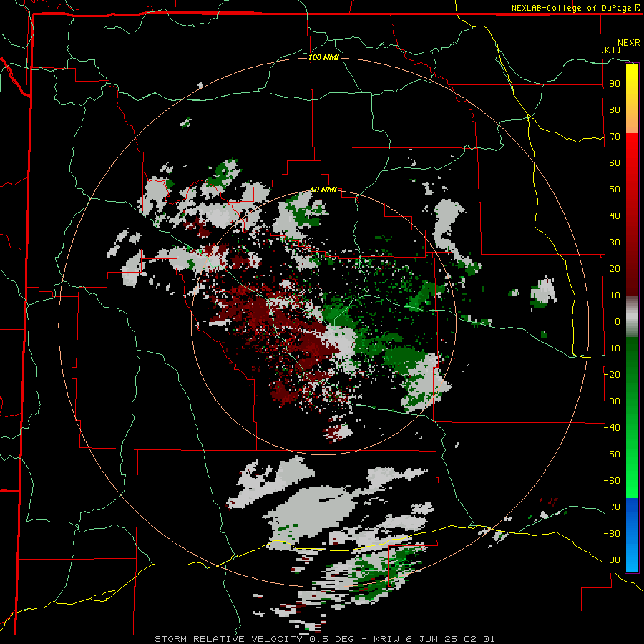Click the 90 value on the velocity scale
Image resolution: width=644 pixels, height=644 pixels.
(x=615, y=84)
